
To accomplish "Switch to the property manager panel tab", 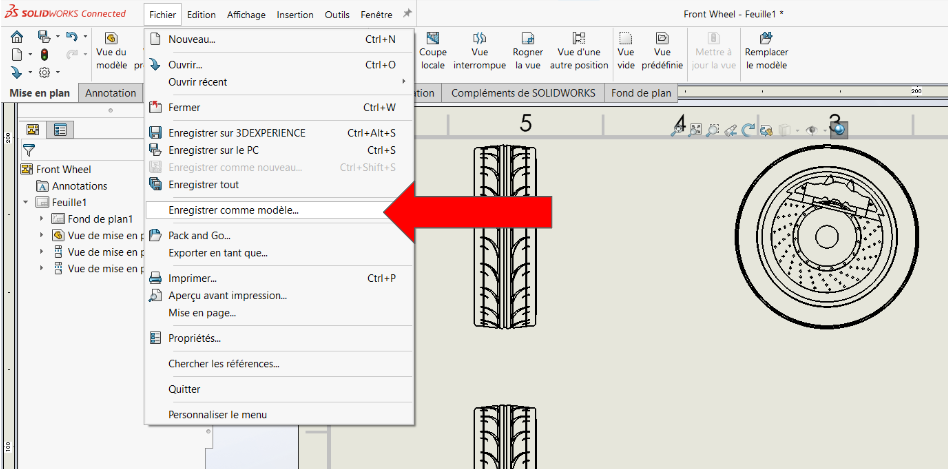I will pyautogui.click(x=60, y=129).
